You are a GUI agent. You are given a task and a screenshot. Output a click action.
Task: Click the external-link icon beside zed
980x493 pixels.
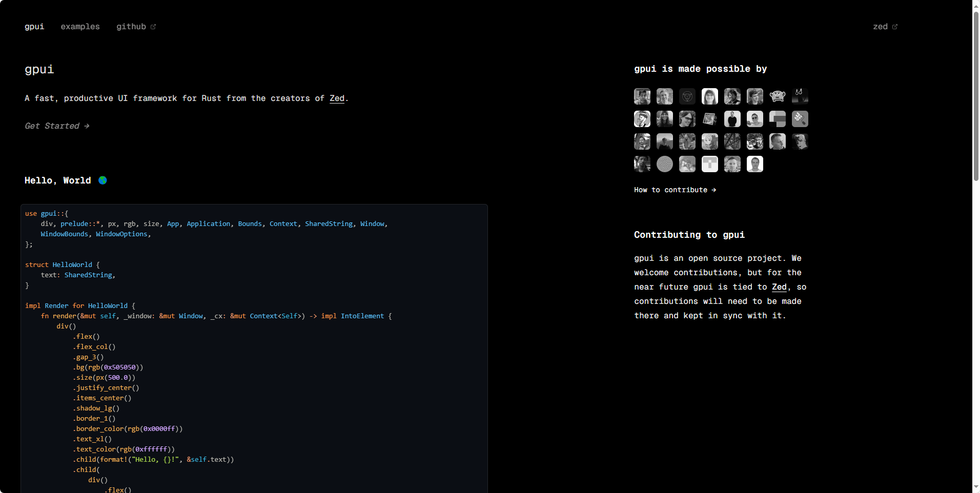[x=895, y=27]
